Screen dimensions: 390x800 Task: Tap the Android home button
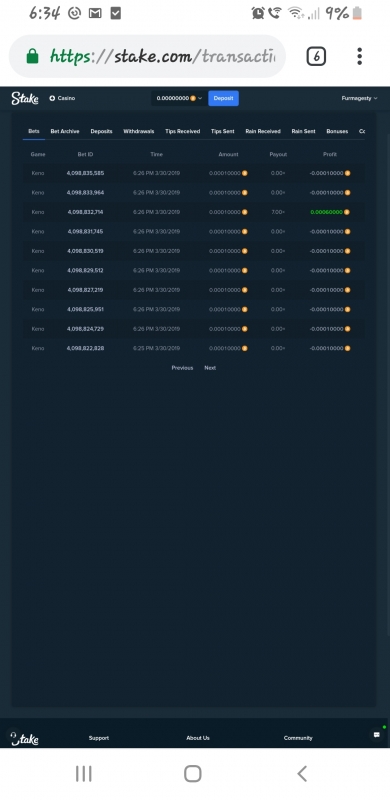(x=192, y=773)
